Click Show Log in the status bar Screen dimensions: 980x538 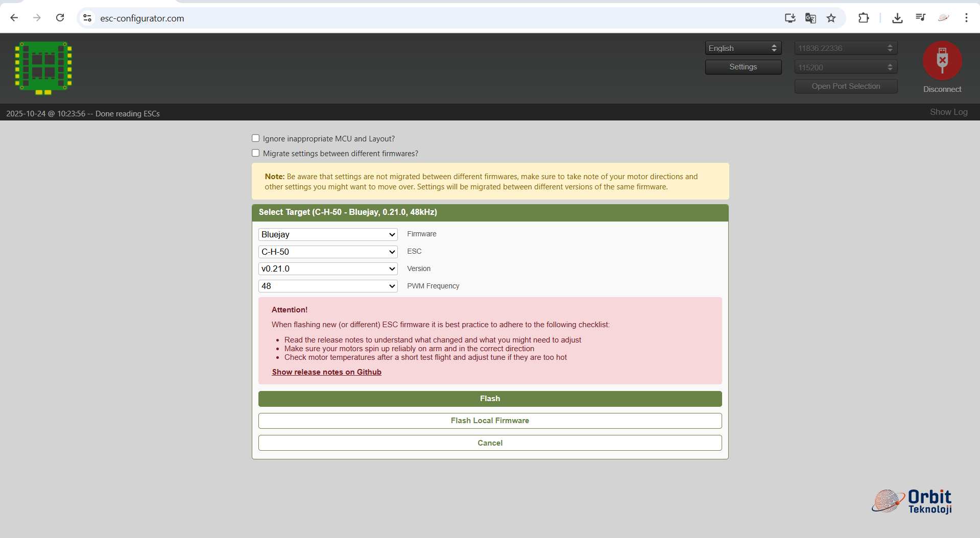click(948, 112)
